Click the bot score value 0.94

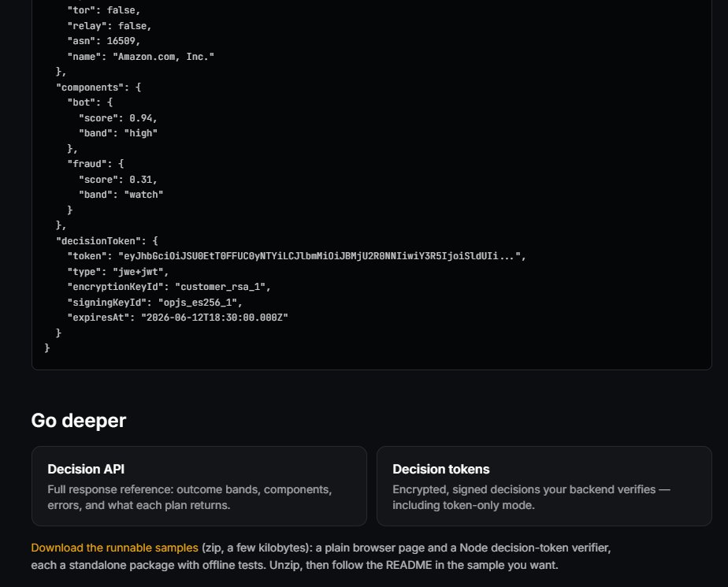(141, 118)
